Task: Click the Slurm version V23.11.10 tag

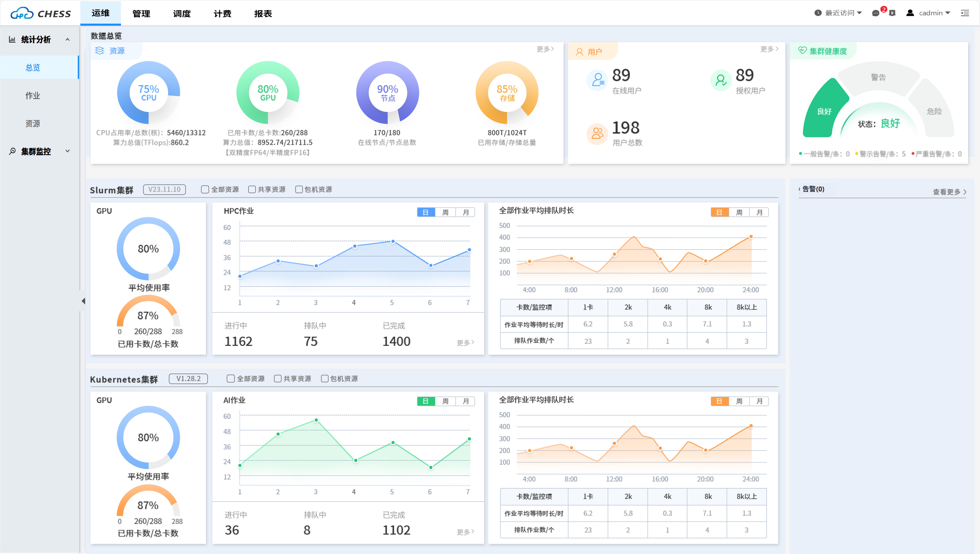Action: [164, 189]
